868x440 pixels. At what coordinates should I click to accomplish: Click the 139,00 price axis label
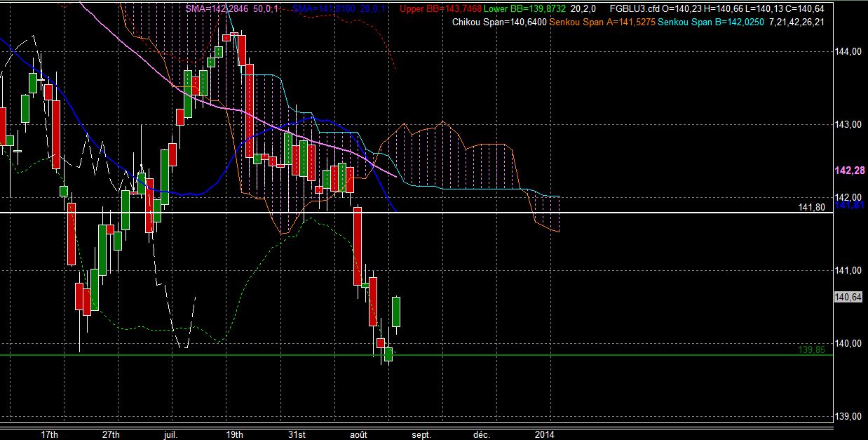[850, 416]
